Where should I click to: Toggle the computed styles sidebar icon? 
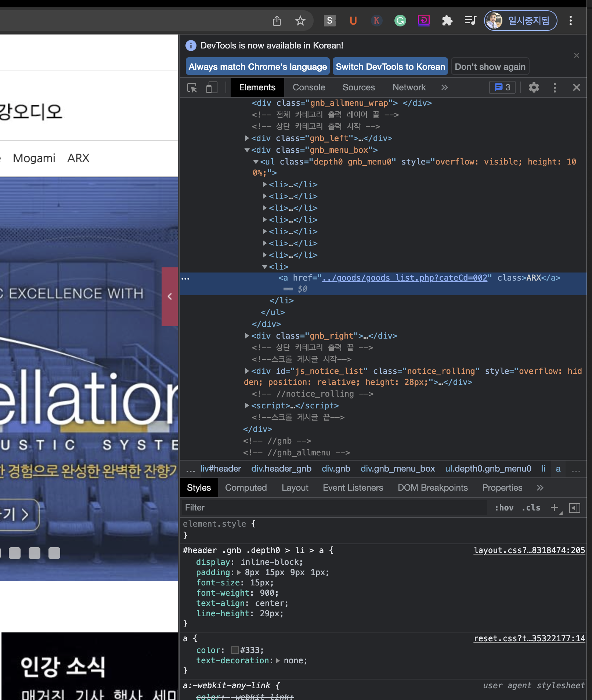575,508
